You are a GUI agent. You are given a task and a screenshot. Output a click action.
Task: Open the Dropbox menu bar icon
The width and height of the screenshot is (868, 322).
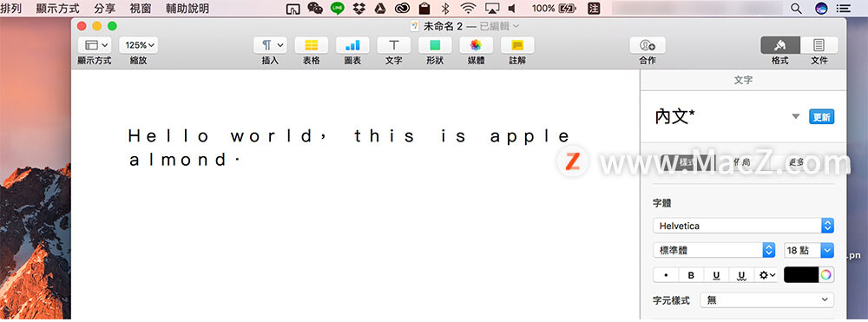pos(359,9)
